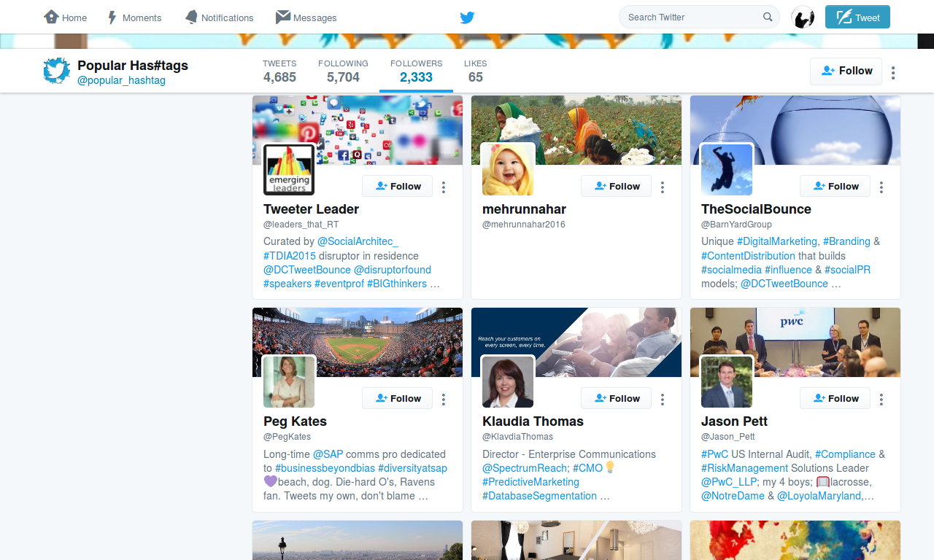934x560 pixels.
Task: Open the Notifications tab
Action: tap(219, 17)
